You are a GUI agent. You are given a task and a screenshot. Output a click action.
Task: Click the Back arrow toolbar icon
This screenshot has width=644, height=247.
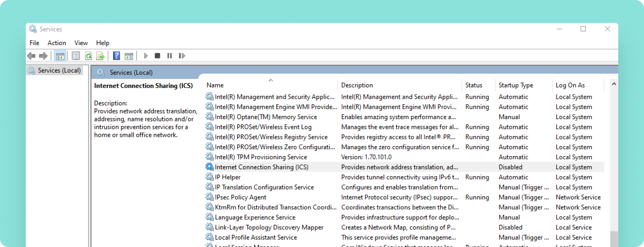click(x=31, y=56)
